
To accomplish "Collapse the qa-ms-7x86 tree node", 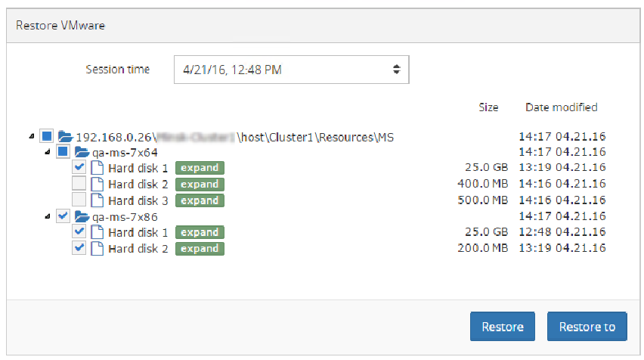I will coord(48,216).
